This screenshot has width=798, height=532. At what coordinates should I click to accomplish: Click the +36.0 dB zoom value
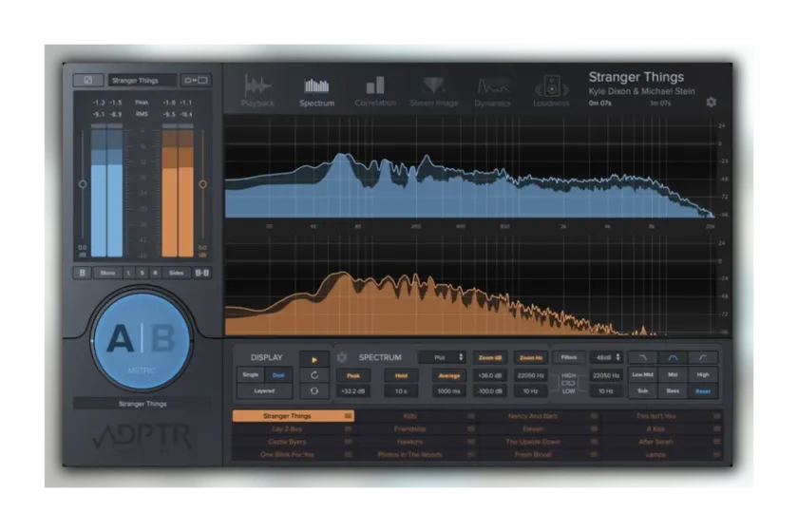[489, 375]
